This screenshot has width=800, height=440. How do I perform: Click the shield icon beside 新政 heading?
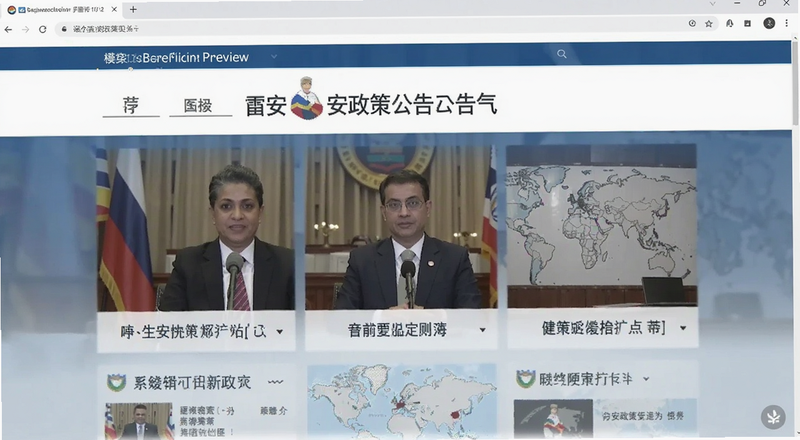pyautogui.click(x=116, y=382)
